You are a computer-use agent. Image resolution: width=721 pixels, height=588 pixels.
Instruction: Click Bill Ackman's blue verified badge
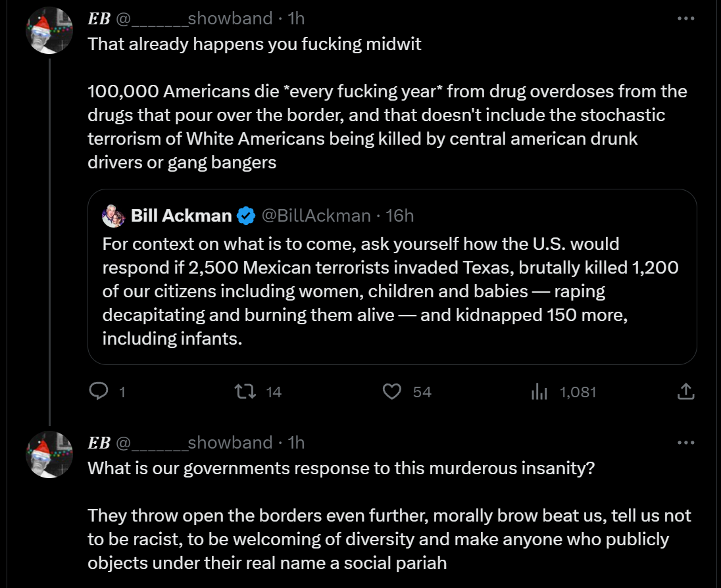pyautogui.click(x=247, y=215)
